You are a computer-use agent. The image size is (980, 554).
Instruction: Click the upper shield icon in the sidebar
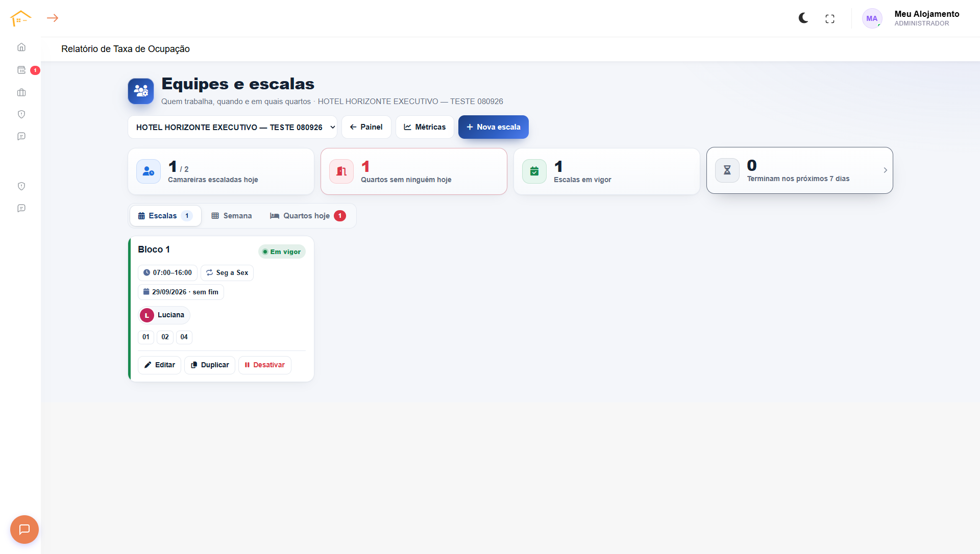pos(21,114)
